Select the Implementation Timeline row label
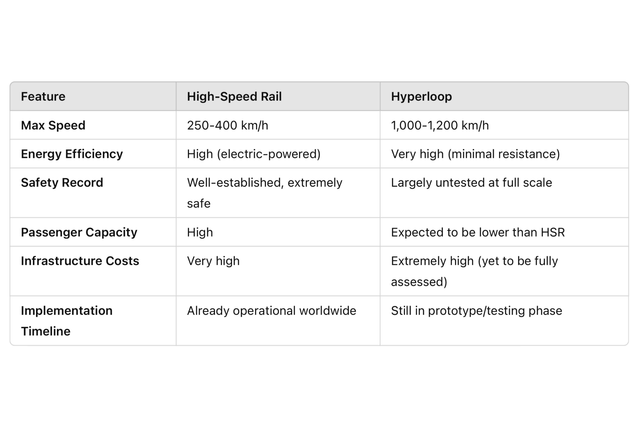Viewport: 640px width, 427px height. (x=67, y=320)
